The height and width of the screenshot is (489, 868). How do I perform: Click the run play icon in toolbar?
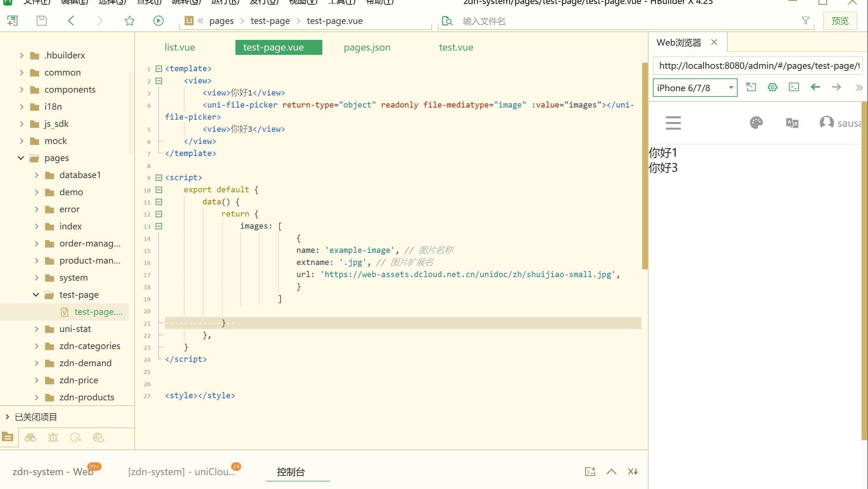coord(158,21)
